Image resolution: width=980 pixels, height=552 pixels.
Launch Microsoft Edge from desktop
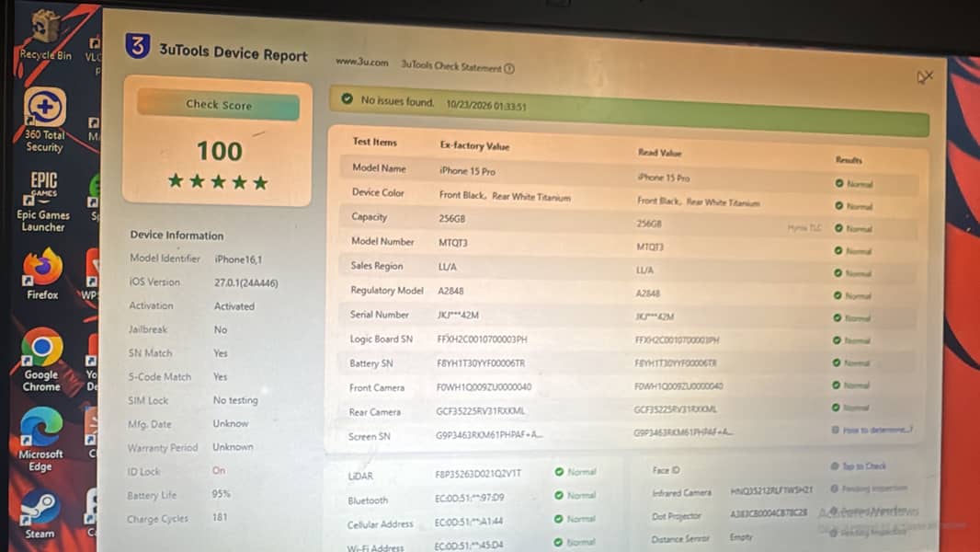[40, 440]
